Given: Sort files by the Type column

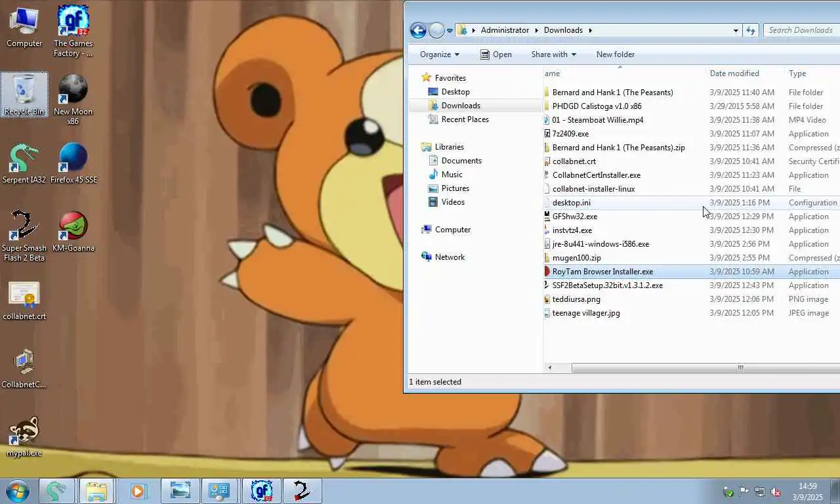Looking at the screenshot, I should tap(812, 73).
